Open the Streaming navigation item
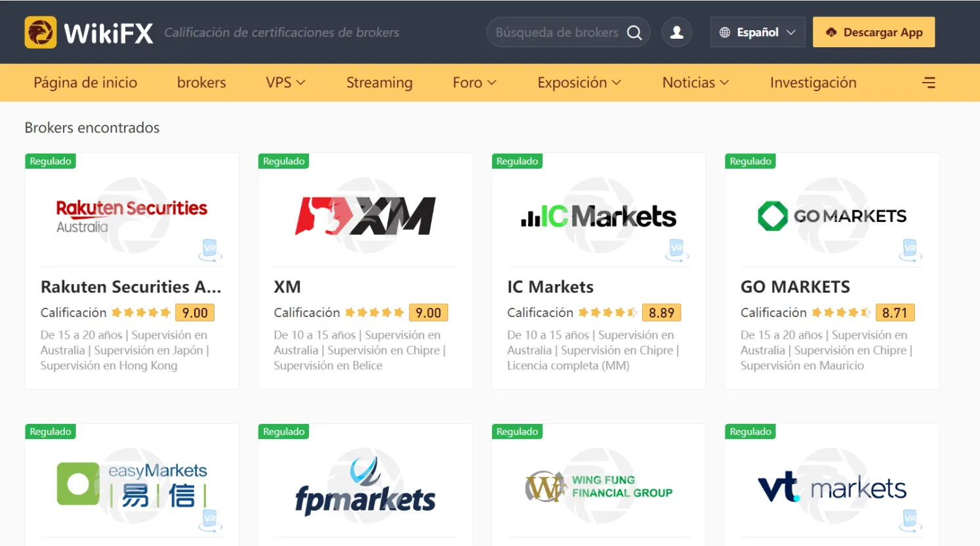The image size is (980, 546). tap(379, 83)
